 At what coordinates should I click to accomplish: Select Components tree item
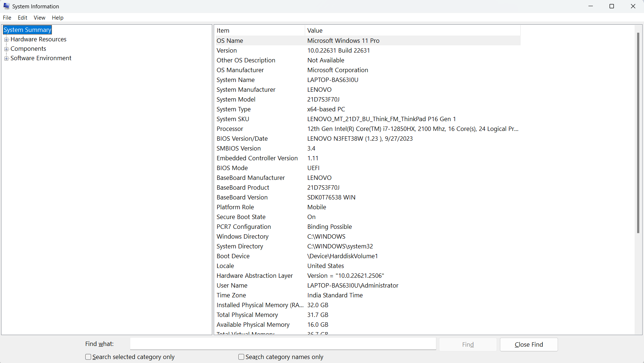(28, 49)
